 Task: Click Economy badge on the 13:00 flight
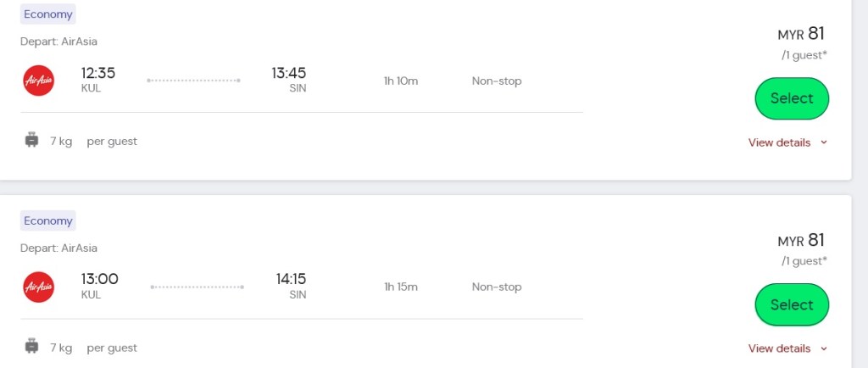point(48,220)
